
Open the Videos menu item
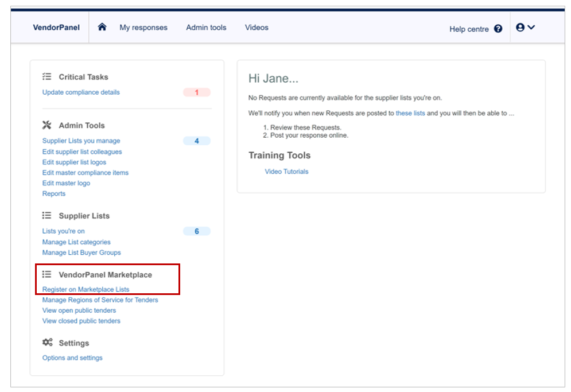tap(257, 28)
